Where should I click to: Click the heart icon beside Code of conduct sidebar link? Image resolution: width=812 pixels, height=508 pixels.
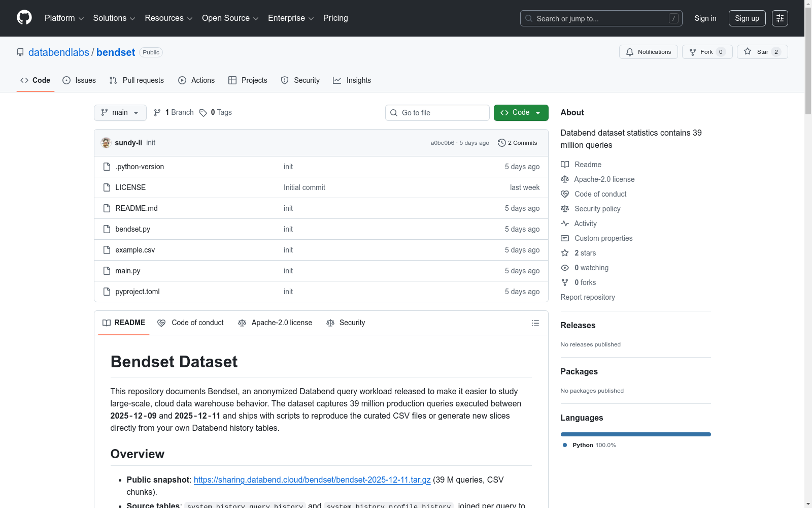click(x=565, y=194)
